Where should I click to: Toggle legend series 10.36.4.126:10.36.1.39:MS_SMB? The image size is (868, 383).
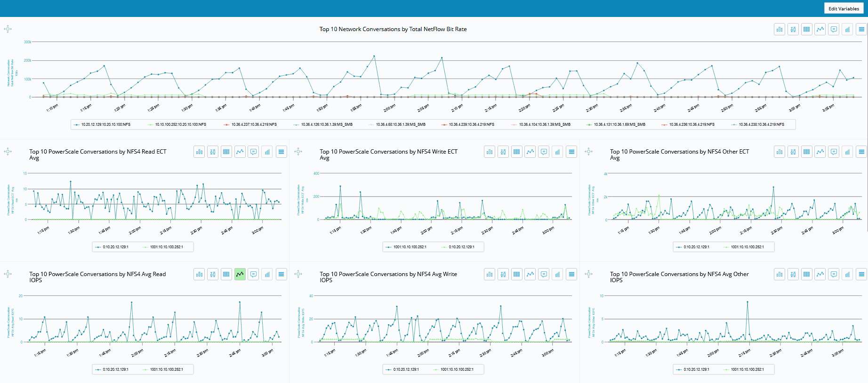(323, 124)
